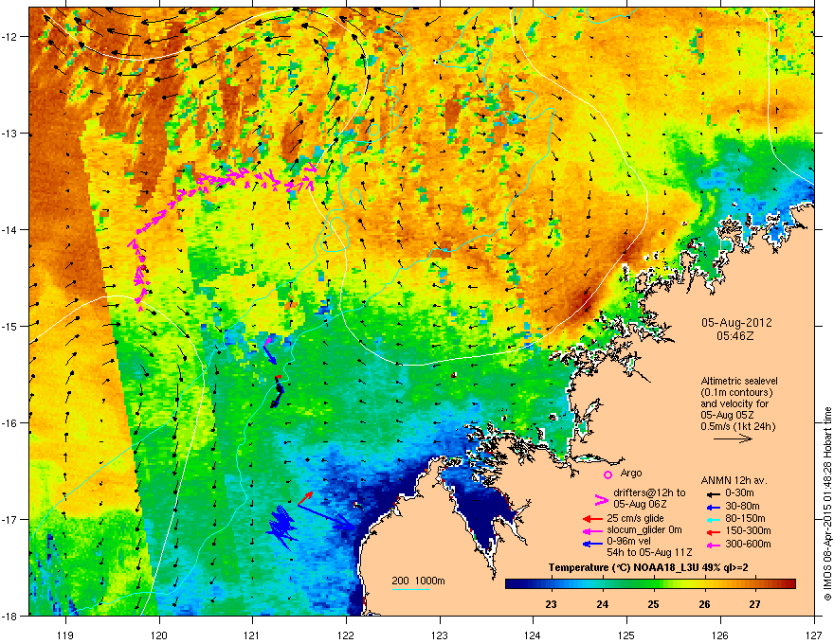Click the latitude axis label -18

[x=10, y=616]
